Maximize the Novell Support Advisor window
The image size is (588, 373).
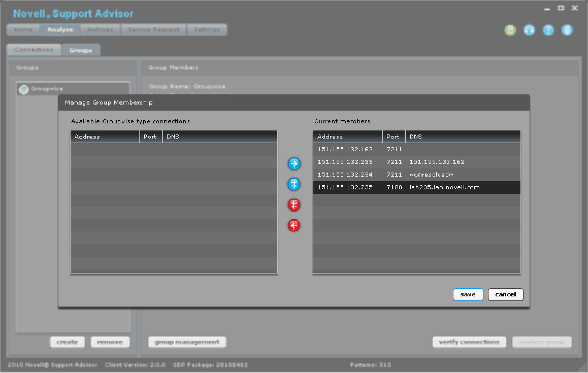click(x=561, y=8)
